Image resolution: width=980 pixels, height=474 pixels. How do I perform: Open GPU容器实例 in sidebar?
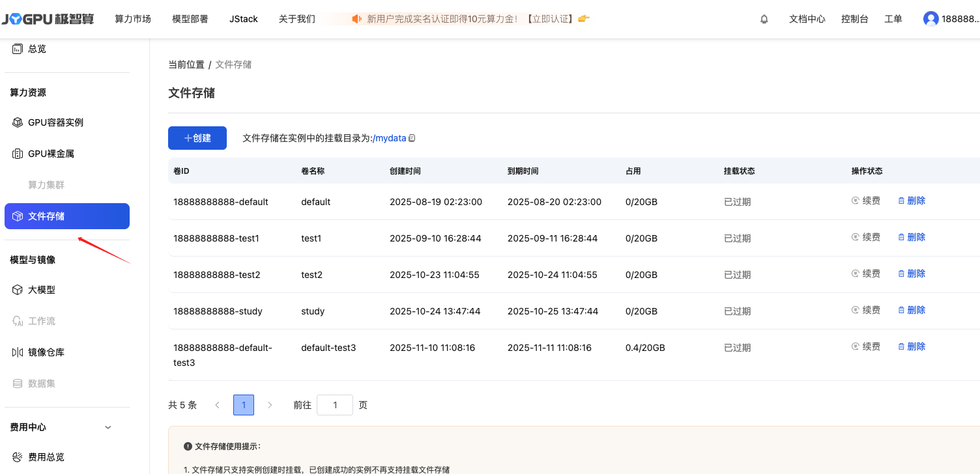pyautogui.click(x=55, y=122)
